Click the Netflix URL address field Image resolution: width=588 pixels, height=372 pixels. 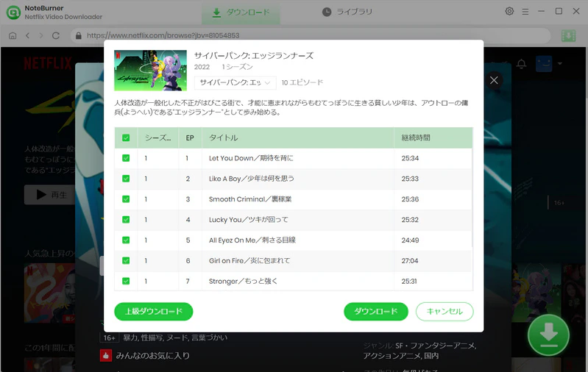point(310,35)
